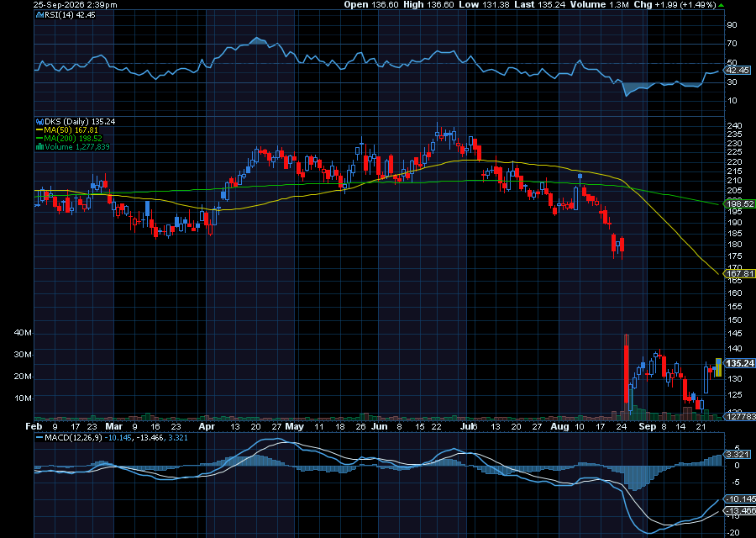The image size is (756, 538).
Task: Click the RSI axis 30 label
Action: [732, 82]
